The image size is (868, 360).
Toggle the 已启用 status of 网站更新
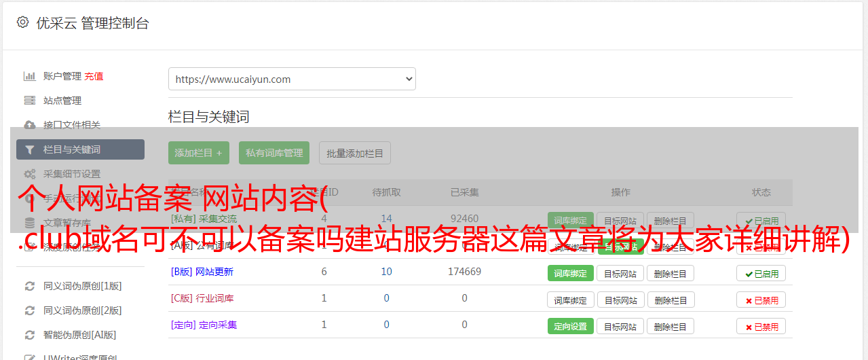pos(761,273)
